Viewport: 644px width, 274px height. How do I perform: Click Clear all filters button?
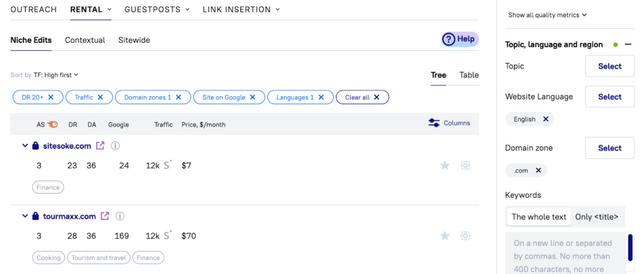(362, 97)
